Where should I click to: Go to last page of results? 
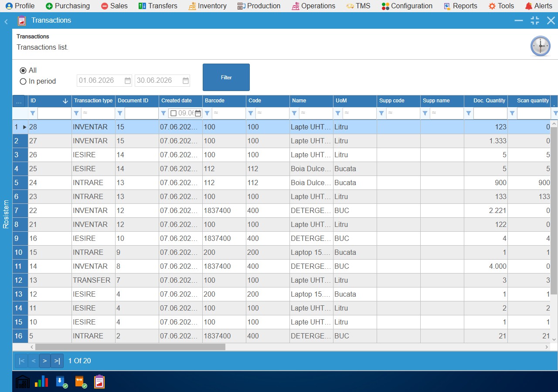click(57, 361)
